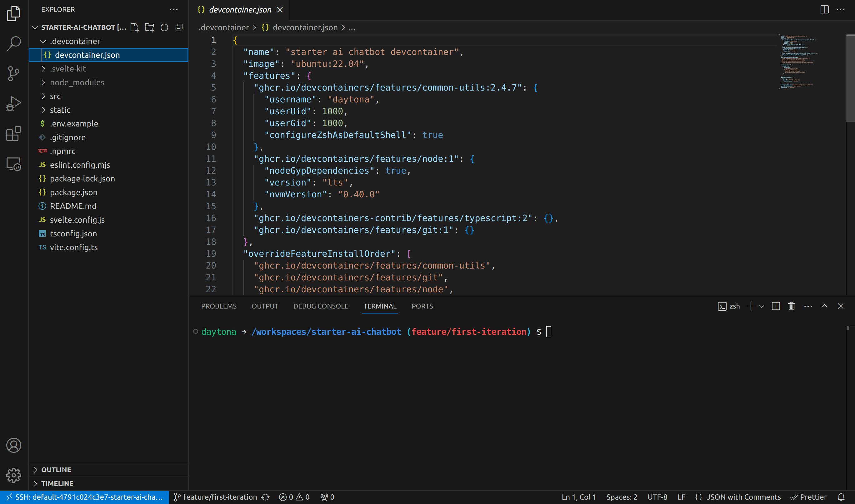
Task: Open tsconfig.json file
Action: click(x=108, y=234)
